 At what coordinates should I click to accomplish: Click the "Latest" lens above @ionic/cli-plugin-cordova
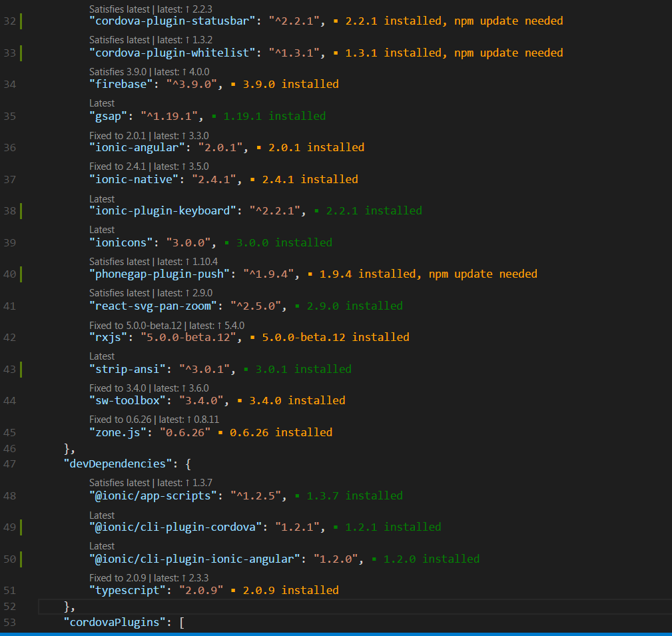(x=102, y=515)
